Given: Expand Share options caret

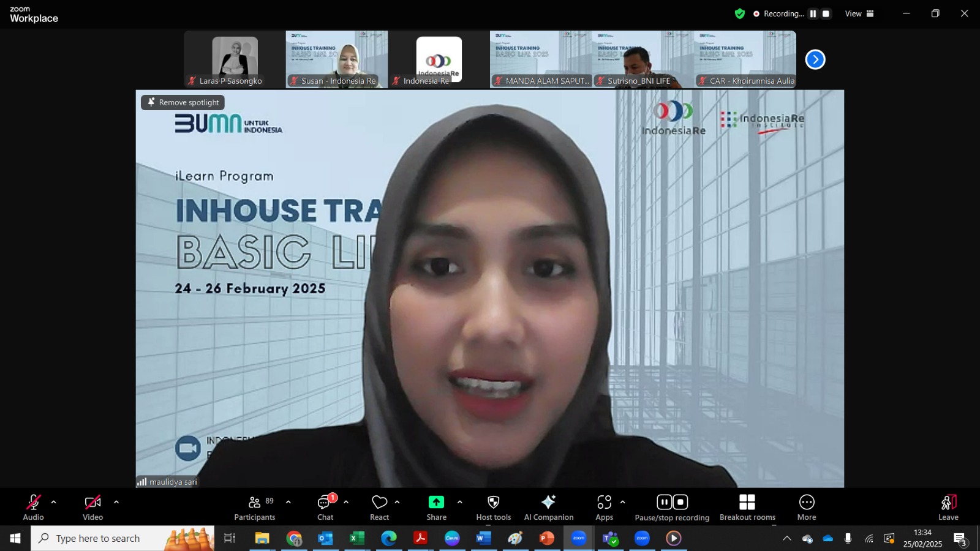Looking at the screenshot, I should (x=459, y=502).
